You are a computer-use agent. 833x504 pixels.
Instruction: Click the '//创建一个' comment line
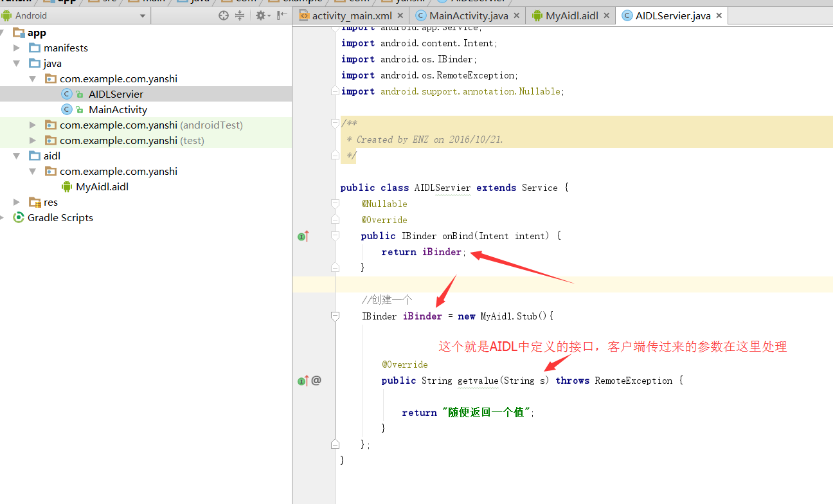coord(386,300)
